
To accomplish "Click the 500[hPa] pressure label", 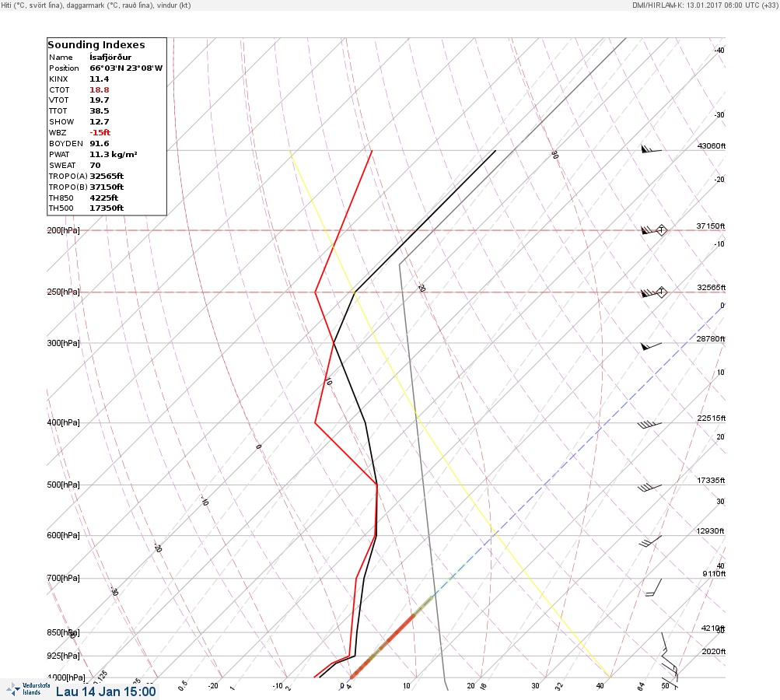I will [x=63, y=485].
